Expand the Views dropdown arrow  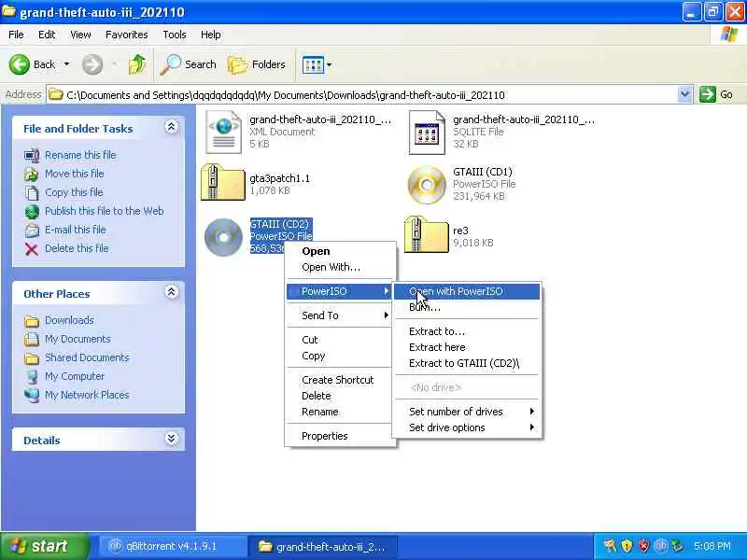pos(330,64)
